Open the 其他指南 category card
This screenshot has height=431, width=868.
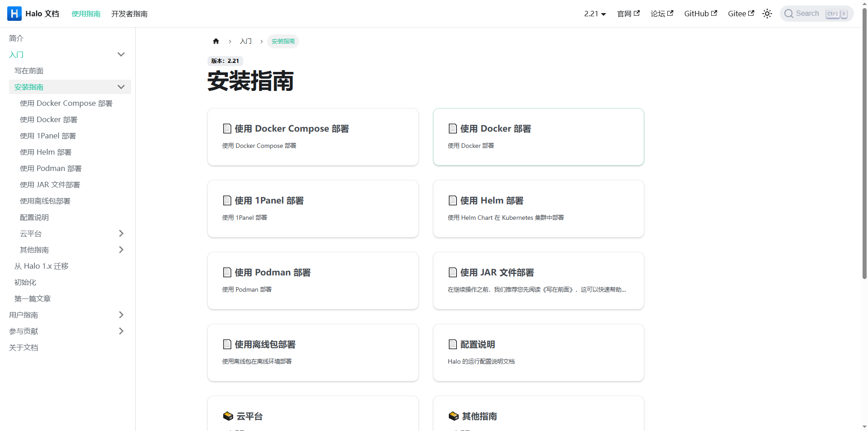pos(538,414)
